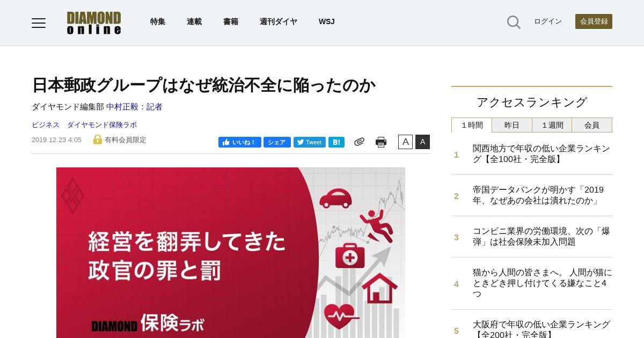Select the dark-background font size A
Image resolution: width=644 pixels, height=338 pixels.
pos(422,142)
